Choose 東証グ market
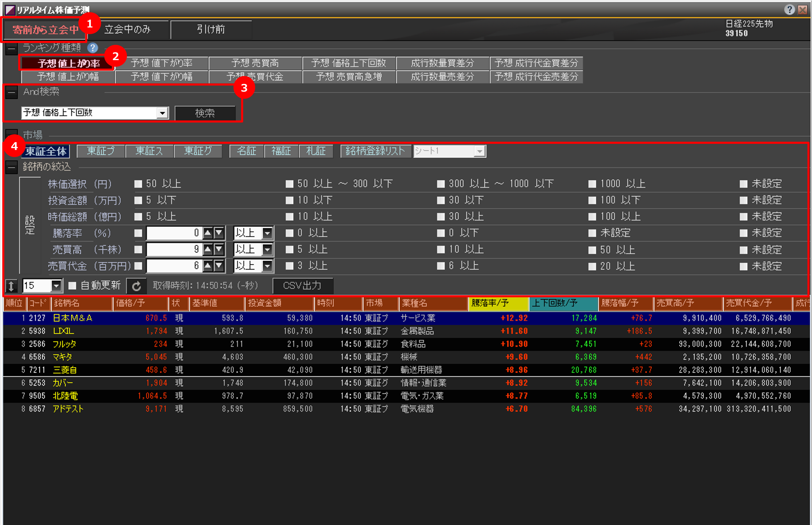 [x=198, y=151]
